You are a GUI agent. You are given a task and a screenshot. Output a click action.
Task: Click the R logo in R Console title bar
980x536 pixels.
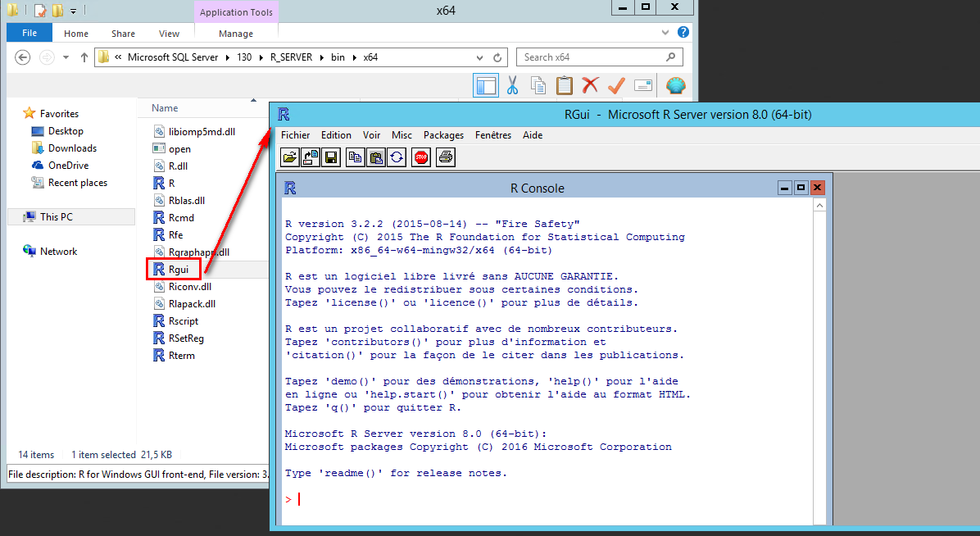click(290, 189)
